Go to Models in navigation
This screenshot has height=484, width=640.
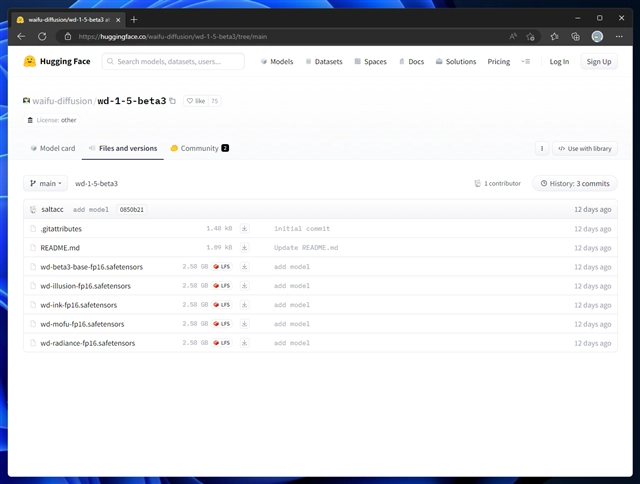(x=277, y=62)
